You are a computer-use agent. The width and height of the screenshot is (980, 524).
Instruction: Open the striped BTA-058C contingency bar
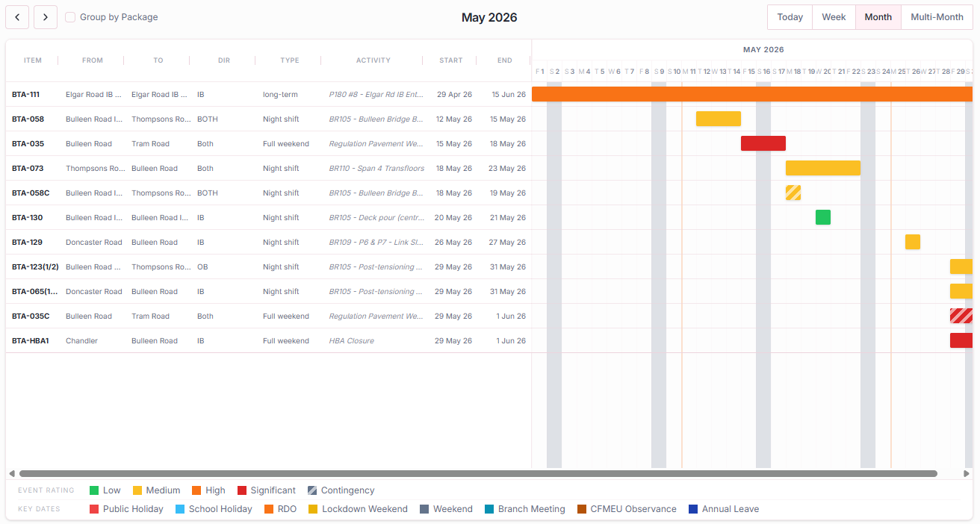(793, 193)
